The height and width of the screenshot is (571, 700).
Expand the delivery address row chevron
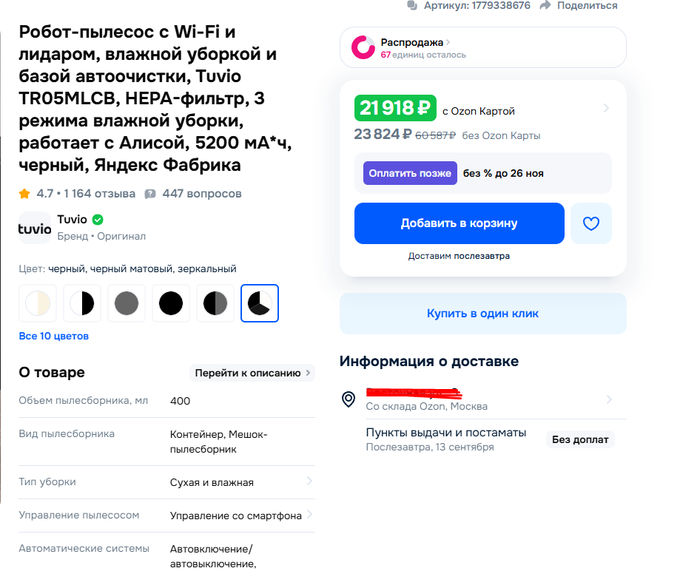(x=607, y=400)
